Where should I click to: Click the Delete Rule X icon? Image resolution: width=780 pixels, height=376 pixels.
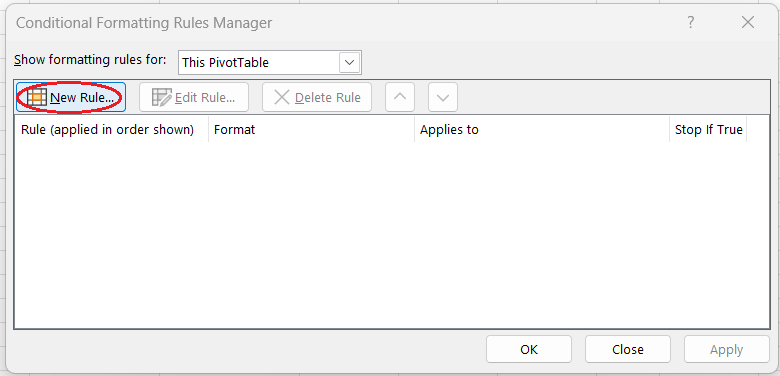coord(282,97)
